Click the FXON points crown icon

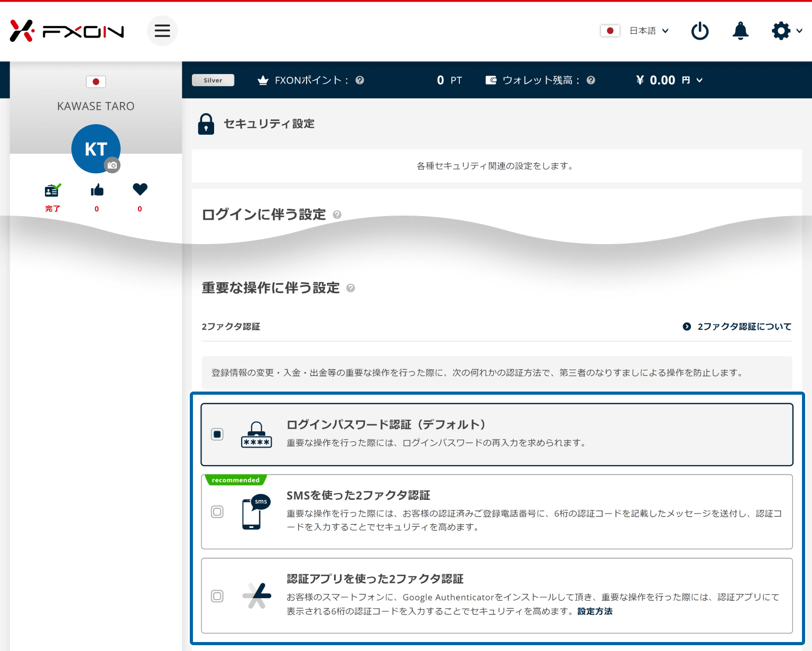[x=263, y=80]
